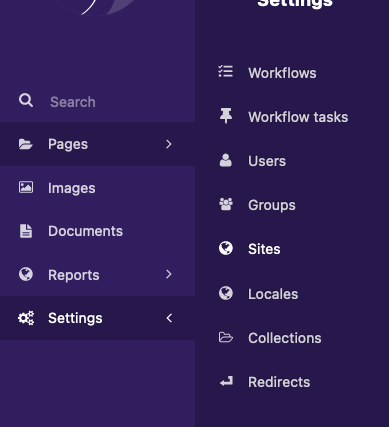Click the Workflows checklist icon

[x=226, y=72]
